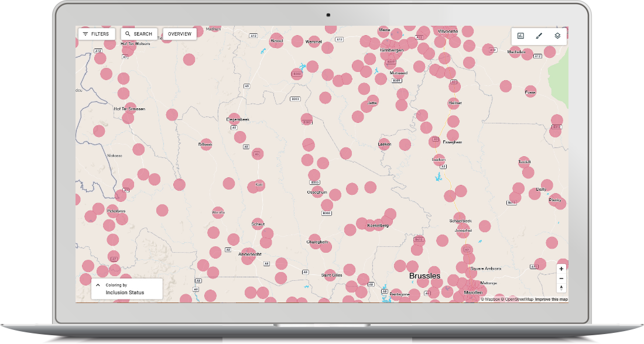
Task: Click the Inclusion Status legend label
Action: coord(125,293)
